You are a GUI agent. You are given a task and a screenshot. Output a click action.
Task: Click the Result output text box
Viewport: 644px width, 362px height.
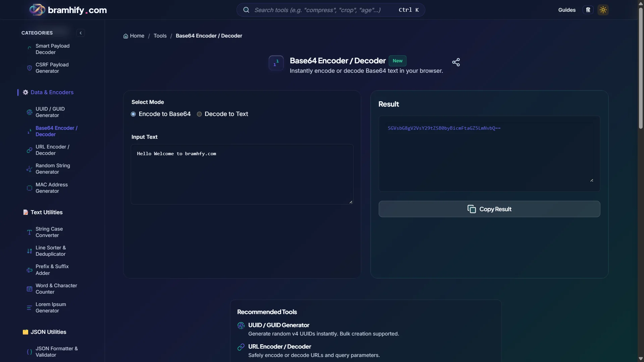pyautogui.click(x=489, y=154)
